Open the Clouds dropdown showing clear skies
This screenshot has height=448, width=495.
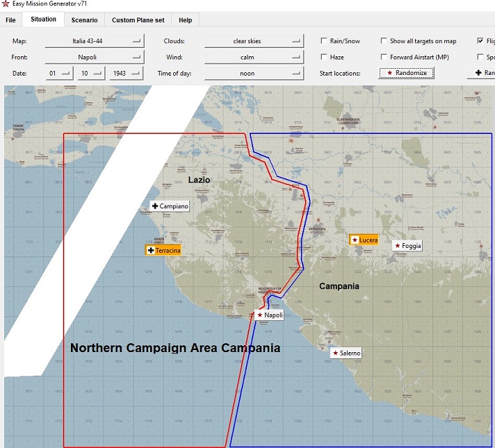[254, 41]
